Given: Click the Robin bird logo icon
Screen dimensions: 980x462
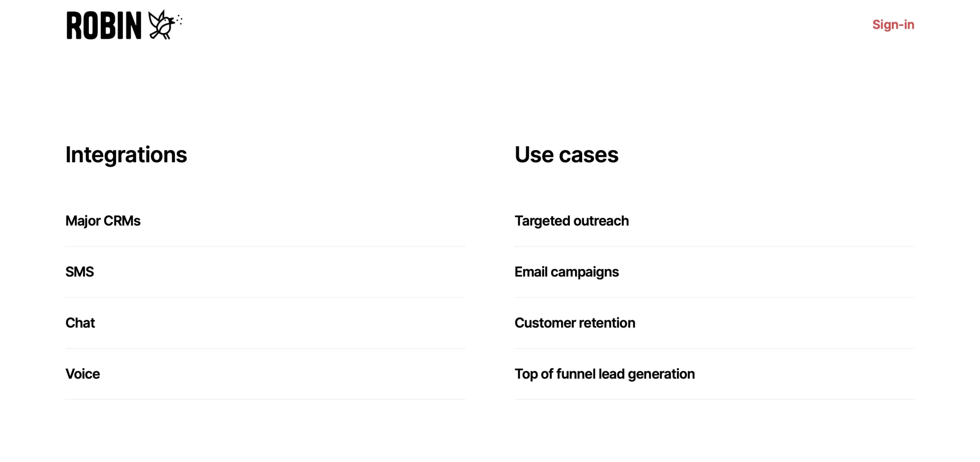Looking at the screenshot, I should point(161,25).
